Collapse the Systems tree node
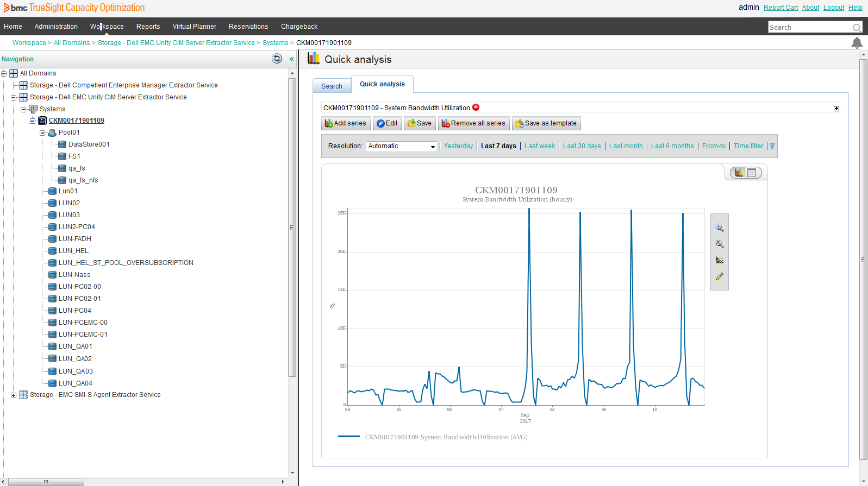The height and width of the screenshot is (486, 868). click(23, 109)
